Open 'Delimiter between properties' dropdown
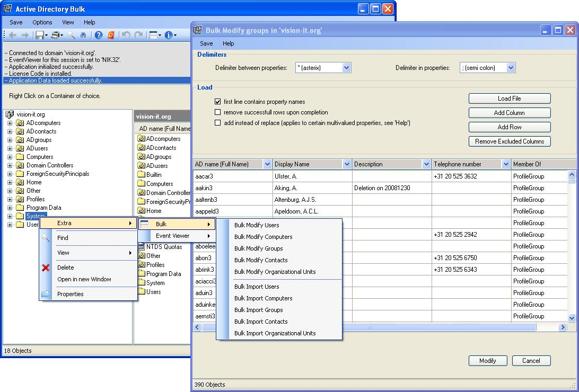579x392 pixels. coord(346,67)
